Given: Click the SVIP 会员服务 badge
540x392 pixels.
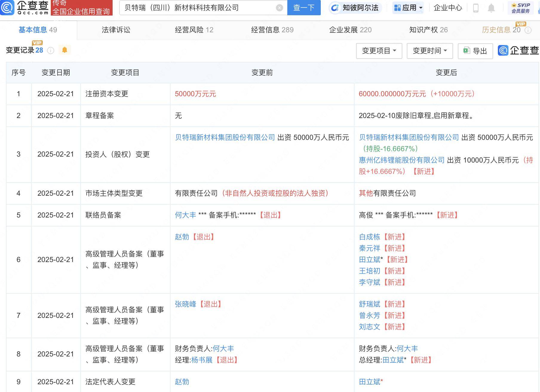Looking at the screenshot, I should point(520,8).
